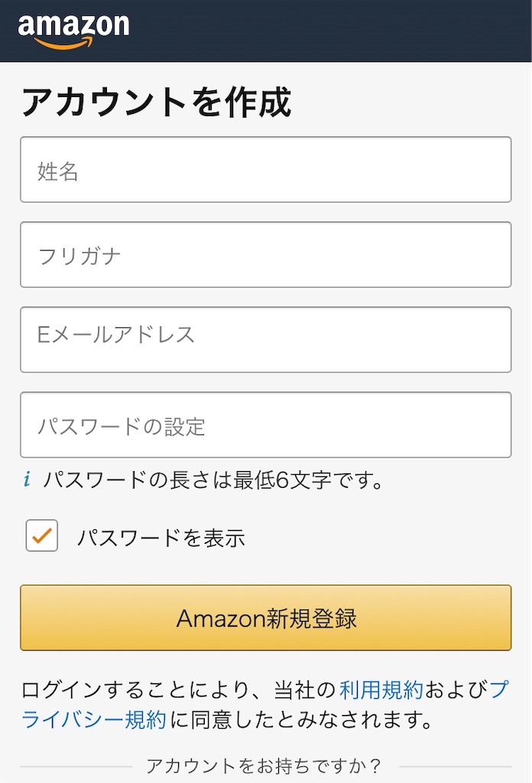Click the アカウントをお持ちですか？ divider text

coord(264,765)
